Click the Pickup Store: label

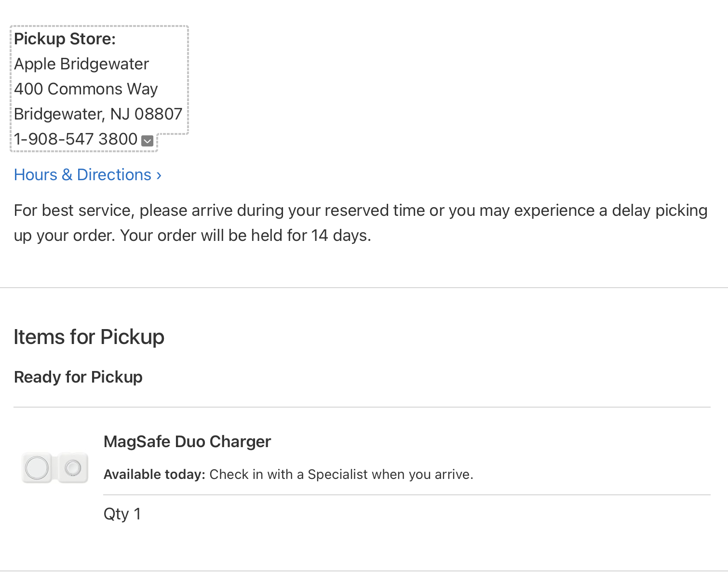65,39
